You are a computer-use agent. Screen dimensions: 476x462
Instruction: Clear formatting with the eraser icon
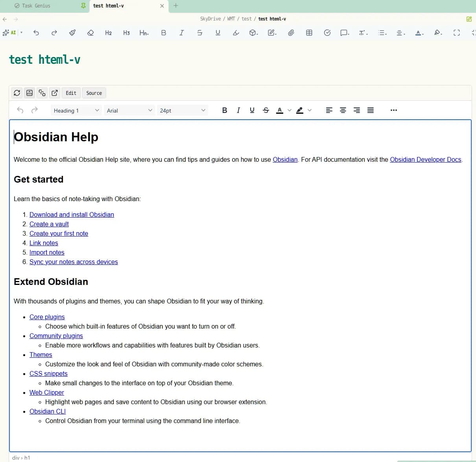point(90,33)
